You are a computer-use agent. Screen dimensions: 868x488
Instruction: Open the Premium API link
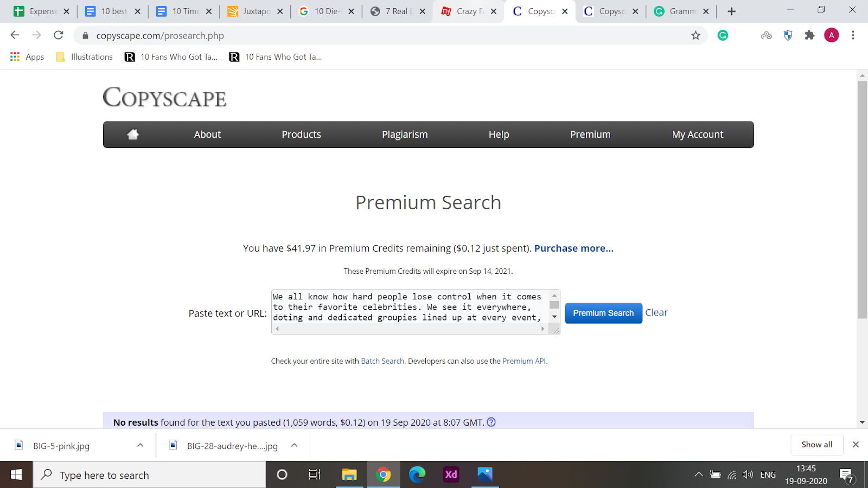pyautogui.click(x=524, y=361)
